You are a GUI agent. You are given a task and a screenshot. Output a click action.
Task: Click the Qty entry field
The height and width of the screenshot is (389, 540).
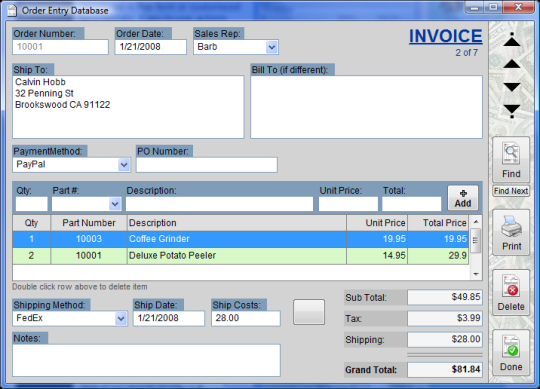click(x=31, y=204)
